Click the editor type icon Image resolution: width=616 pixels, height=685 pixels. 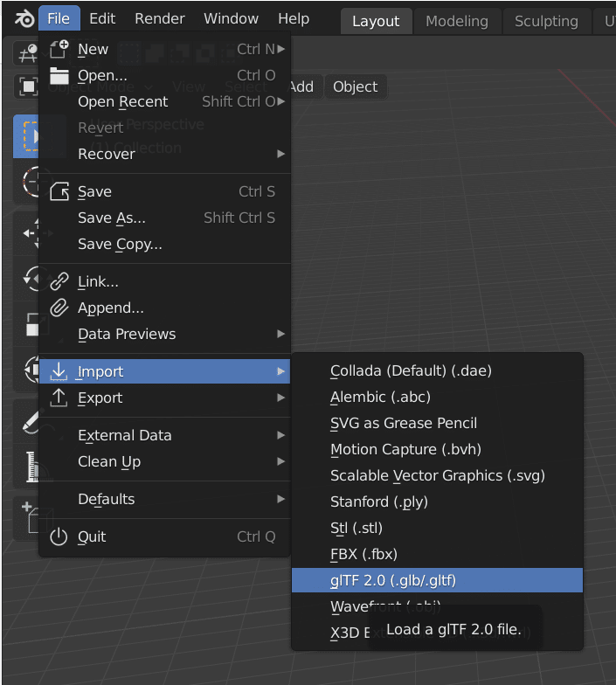click(28, 54)
